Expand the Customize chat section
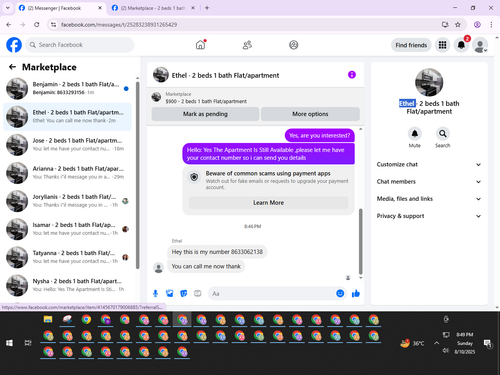500x375 pixels. tap(429, 164)
